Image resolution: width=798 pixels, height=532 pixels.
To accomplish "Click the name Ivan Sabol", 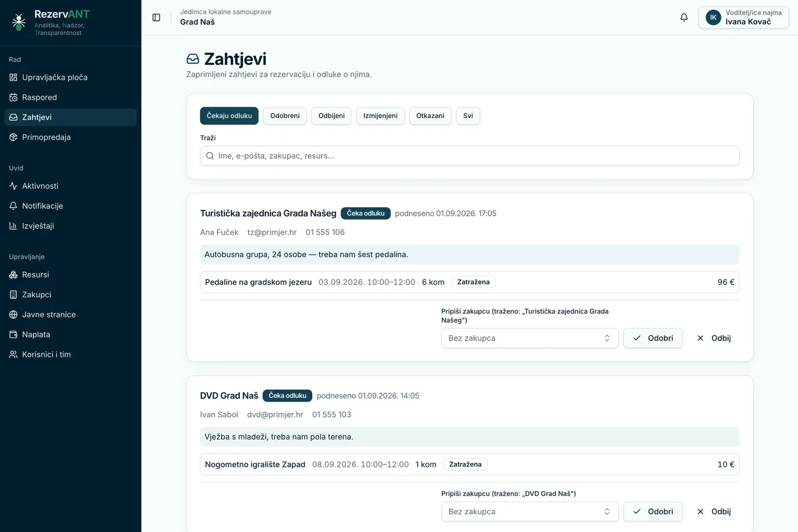I will 219,415.
